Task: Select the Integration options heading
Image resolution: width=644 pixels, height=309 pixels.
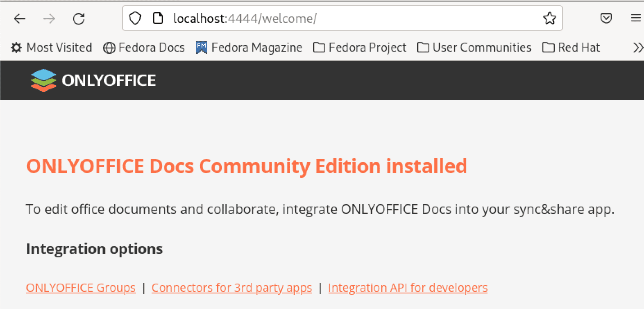Action: 95,249
